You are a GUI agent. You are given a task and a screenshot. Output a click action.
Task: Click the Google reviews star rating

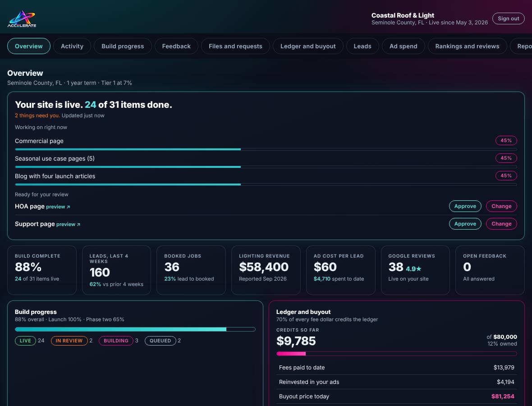pos(413,269)
